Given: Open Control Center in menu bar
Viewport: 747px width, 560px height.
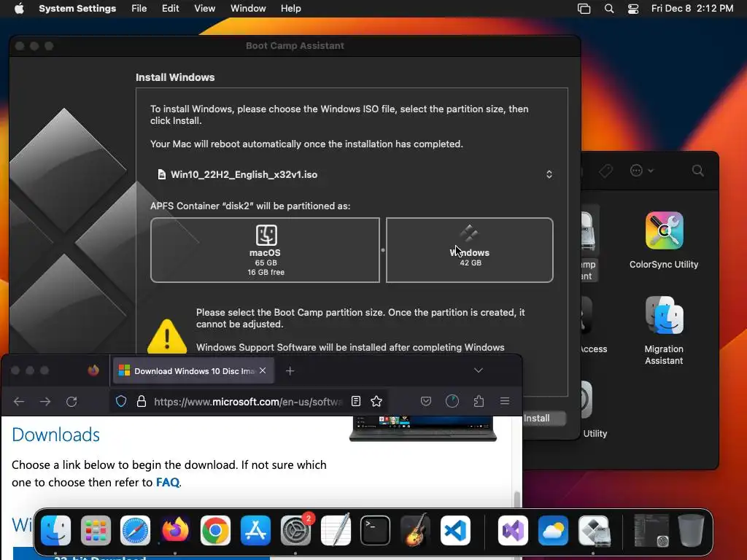Looking at the screenshot, I should pos(633,9).
